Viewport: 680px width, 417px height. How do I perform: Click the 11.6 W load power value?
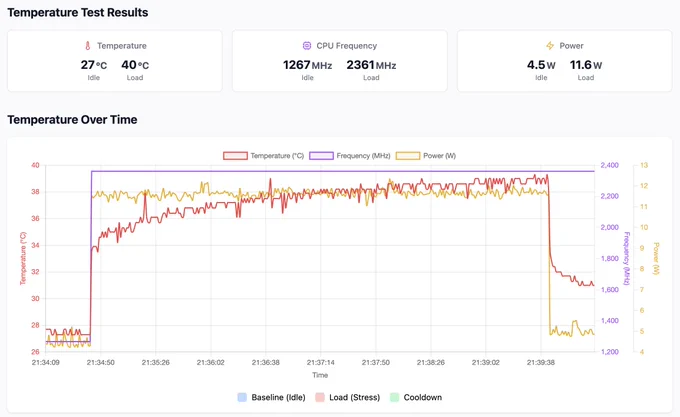[586, 65]
